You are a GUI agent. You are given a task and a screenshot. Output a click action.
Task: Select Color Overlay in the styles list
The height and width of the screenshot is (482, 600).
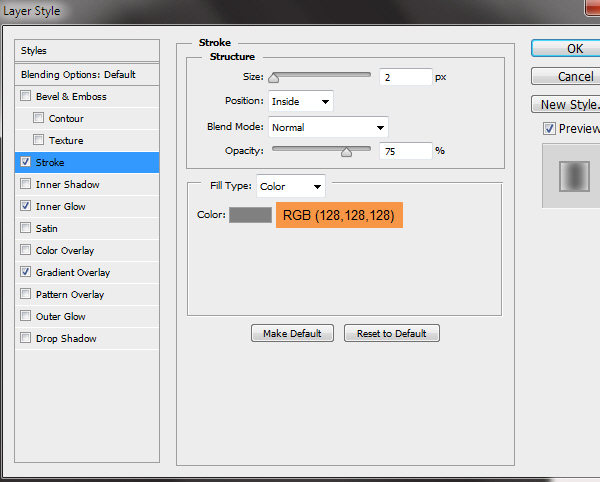coord(65,251)
